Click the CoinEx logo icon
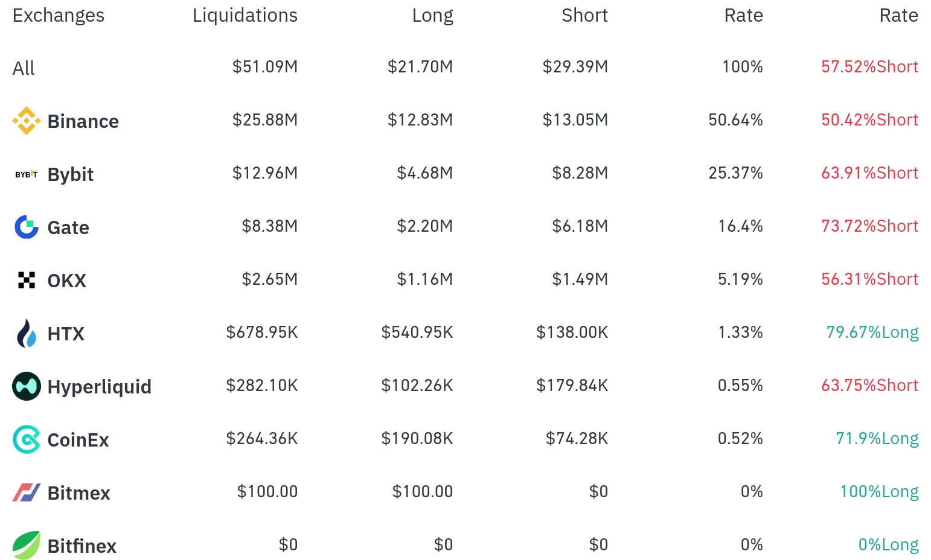 27,440
